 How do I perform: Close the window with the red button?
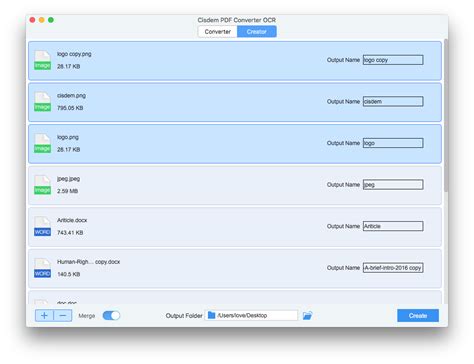click(32, 20)
